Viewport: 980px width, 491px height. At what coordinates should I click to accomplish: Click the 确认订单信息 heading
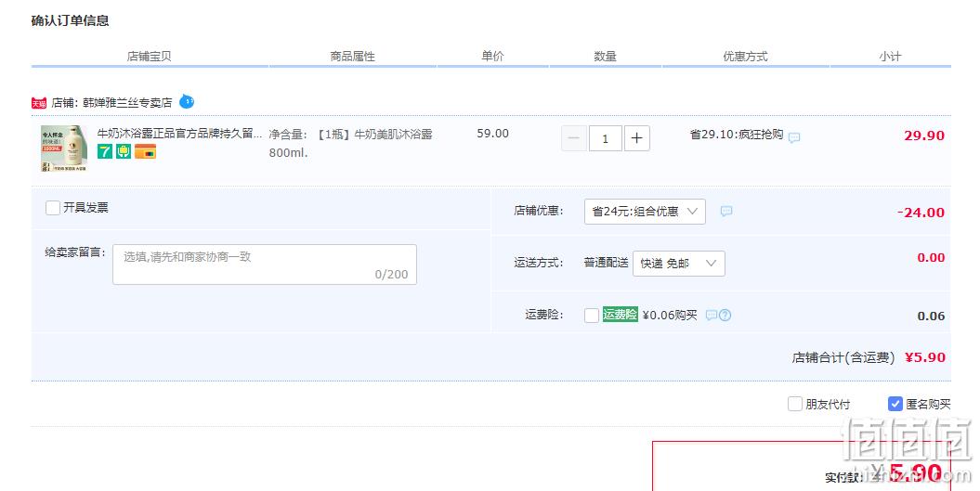click(x=70, y=20)
